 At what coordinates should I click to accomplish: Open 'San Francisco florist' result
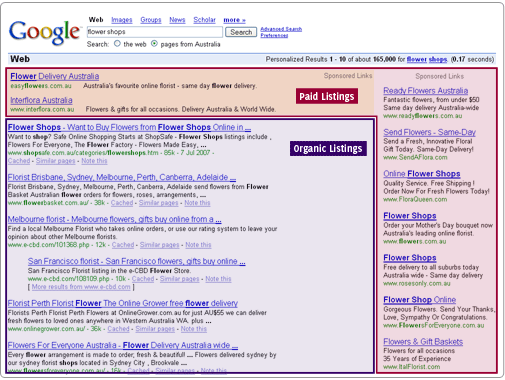137,261
